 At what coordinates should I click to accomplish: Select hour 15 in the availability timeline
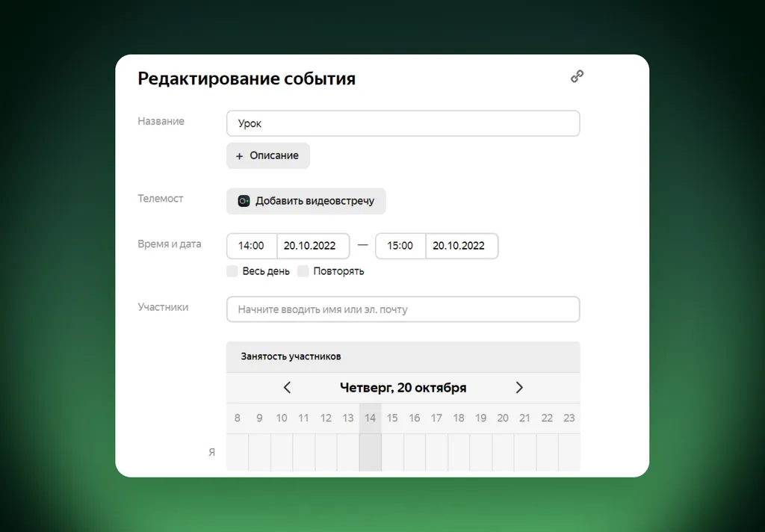coord(392,418)
